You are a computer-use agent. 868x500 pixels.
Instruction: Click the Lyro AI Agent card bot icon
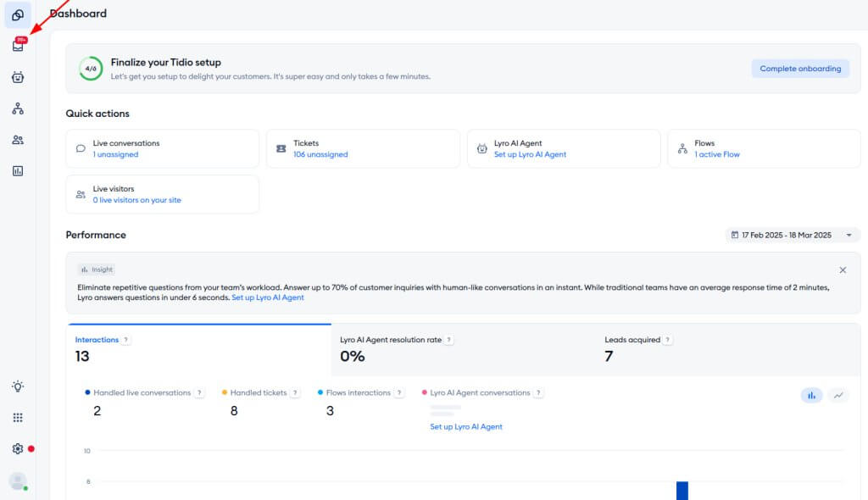[x=482, y=148]
